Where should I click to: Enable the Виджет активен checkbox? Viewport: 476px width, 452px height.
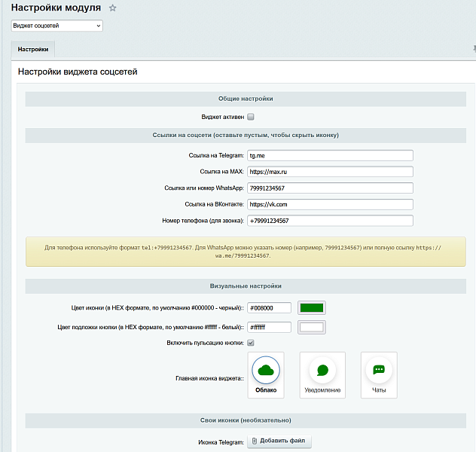[251, 117]
